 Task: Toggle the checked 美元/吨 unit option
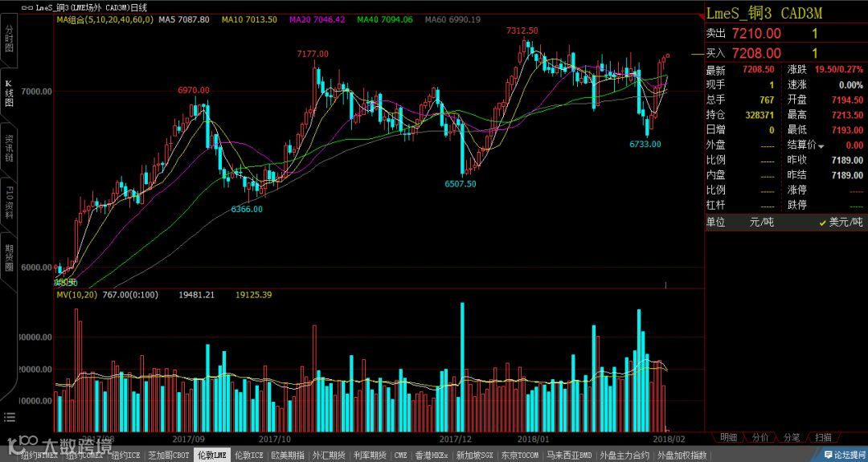click(x=841, y=222)
